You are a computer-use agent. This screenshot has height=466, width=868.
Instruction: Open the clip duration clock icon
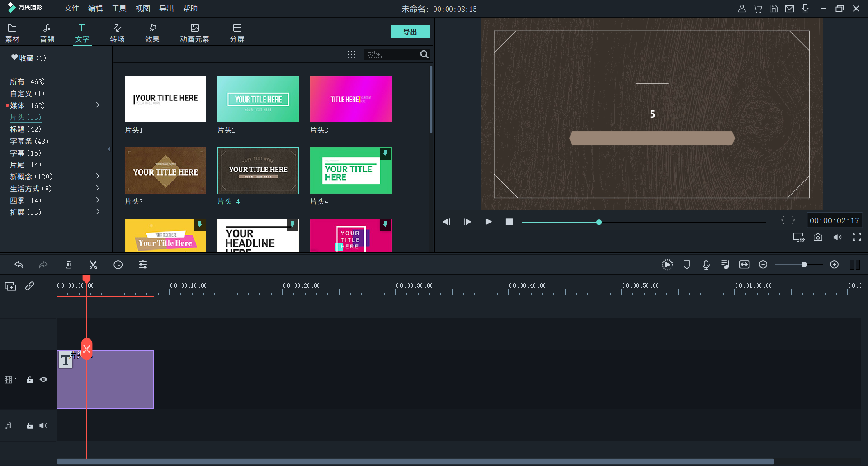click(118, 265)
